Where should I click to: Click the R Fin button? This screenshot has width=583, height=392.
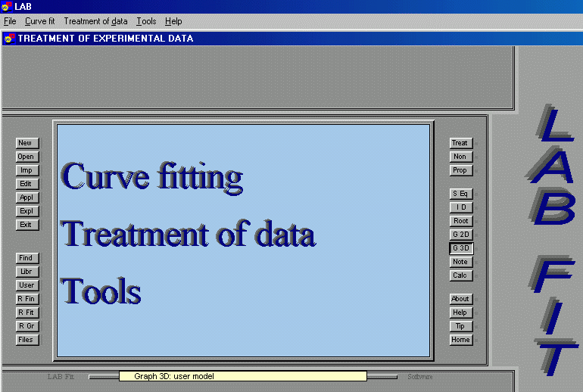27,299
